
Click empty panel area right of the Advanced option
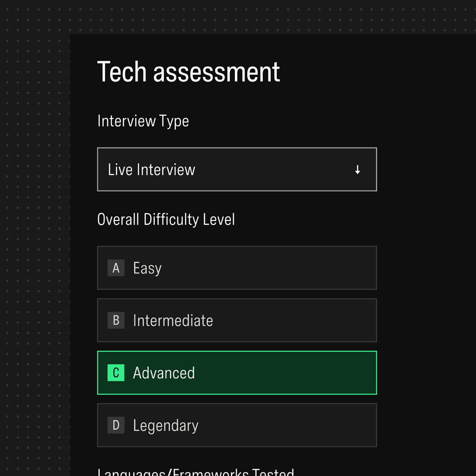[x=425, y=373]
